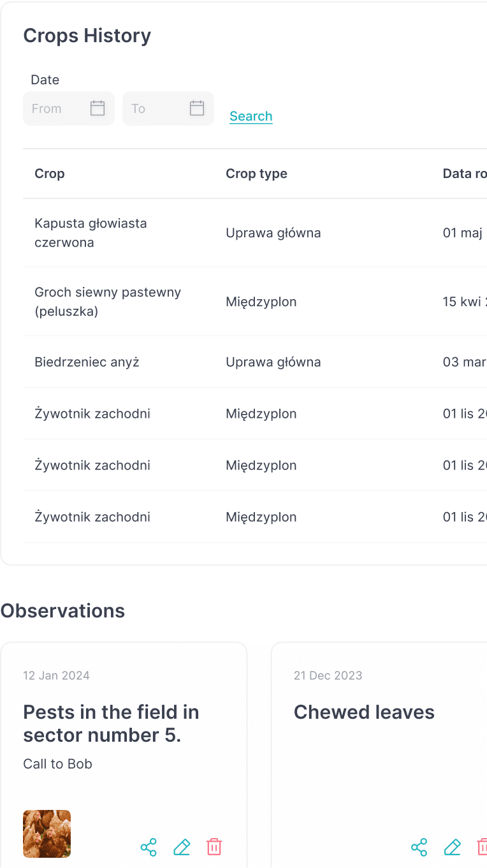The height and width of the screenshot is (868, 487).
Task: Click the To date input field
Action: pos(153,108)
